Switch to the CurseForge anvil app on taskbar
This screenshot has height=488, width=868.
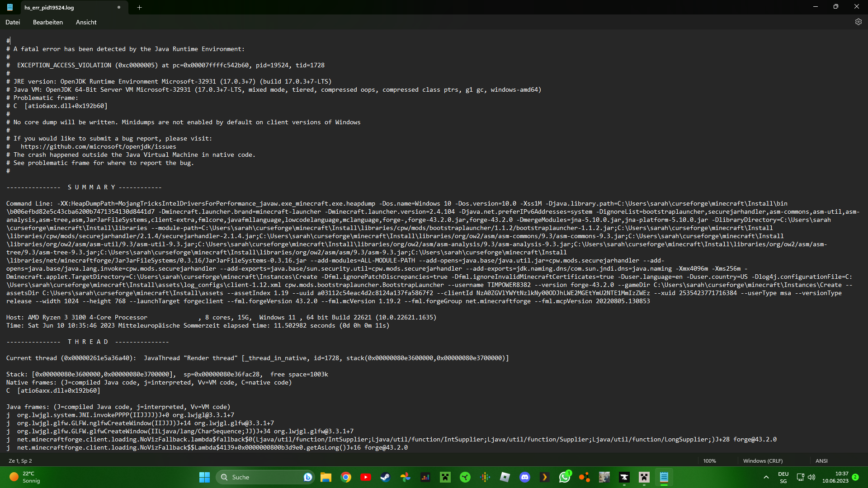[624, 477]
